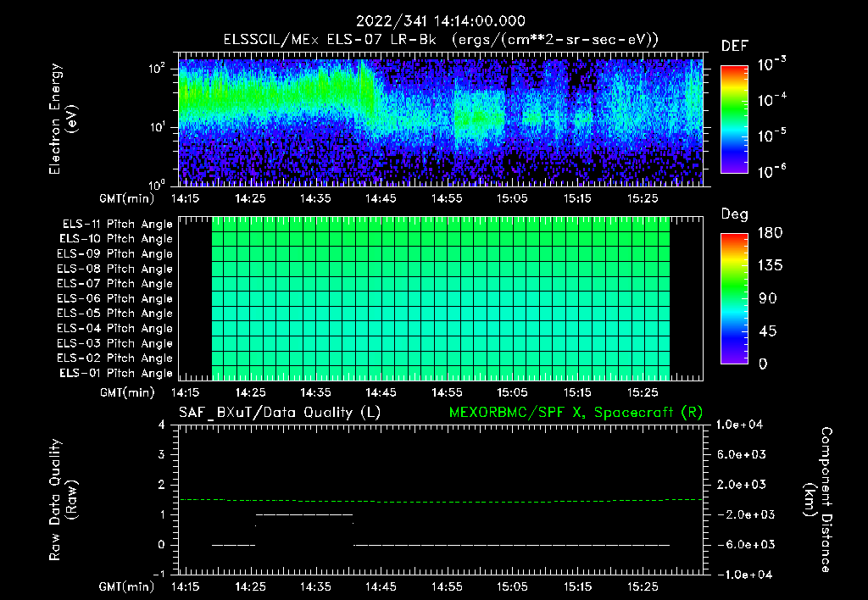Viewport: 868px width, 600px height.
Task: Click the ELS-04 Pitch Angle row label
Action: [x=115, y=329]
